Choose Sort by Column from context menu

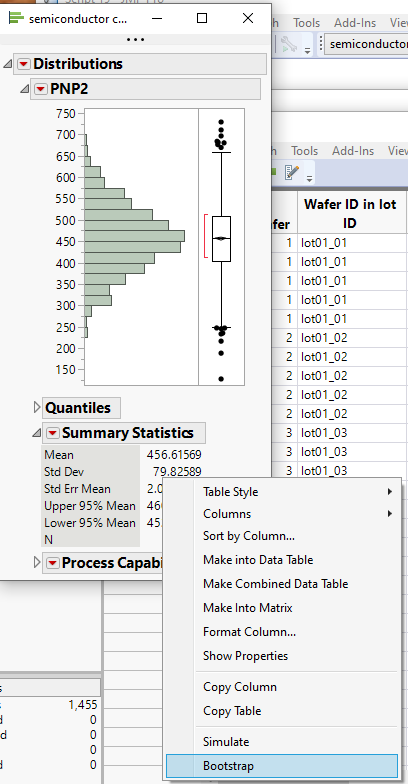point(282,536)
